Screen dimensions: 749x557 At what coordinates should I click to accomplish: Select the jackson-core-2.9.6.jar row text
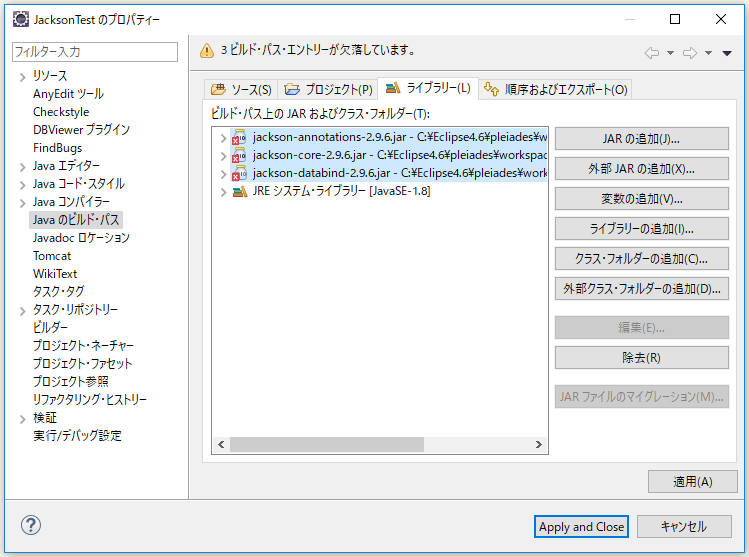[400, 156]
